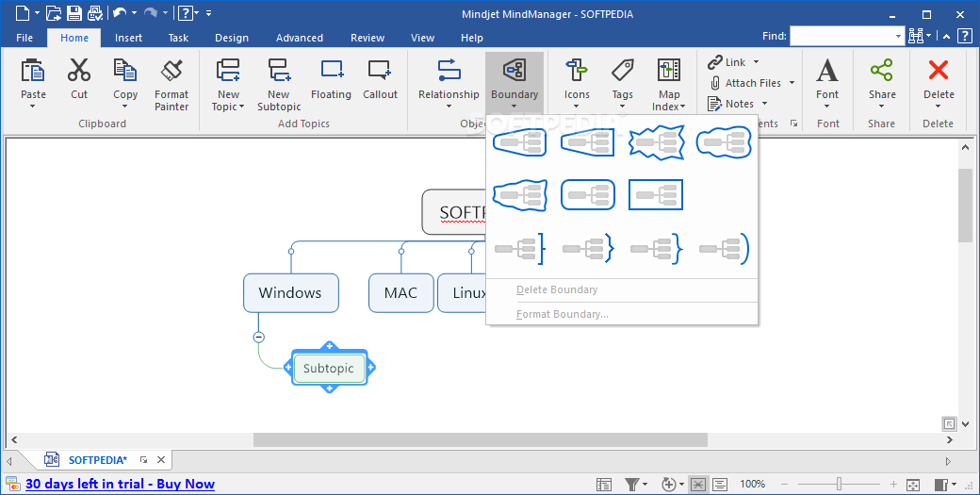Open the Undo history dropdown arrow
Image resolution: width=980 pixels, height=495 pixels.
135,13
